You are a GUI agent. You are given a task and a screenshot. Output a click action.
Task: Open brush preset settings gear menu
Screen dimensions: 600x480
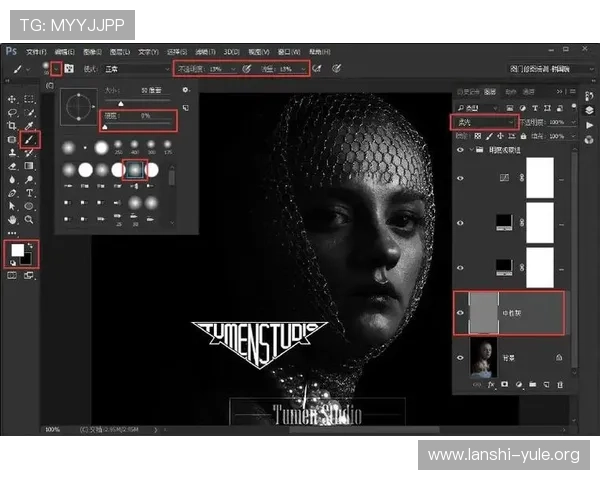coord(185,91)
